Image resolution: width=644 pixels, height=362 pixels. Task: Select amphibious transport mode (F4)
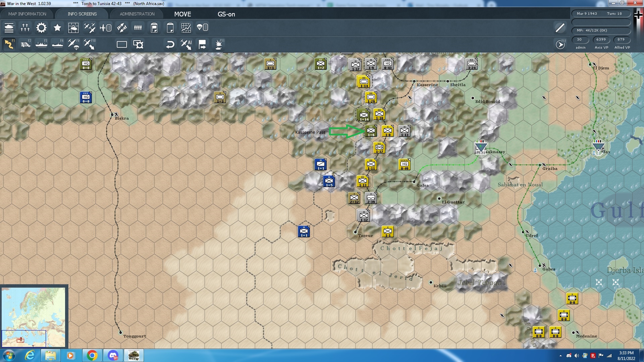click(x=57, y=44)
